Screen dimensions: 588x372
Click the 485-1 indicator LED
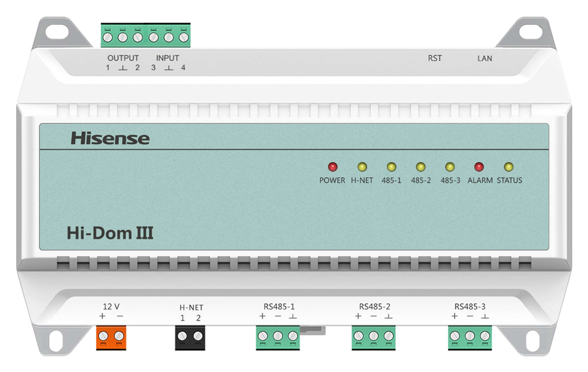391,167
